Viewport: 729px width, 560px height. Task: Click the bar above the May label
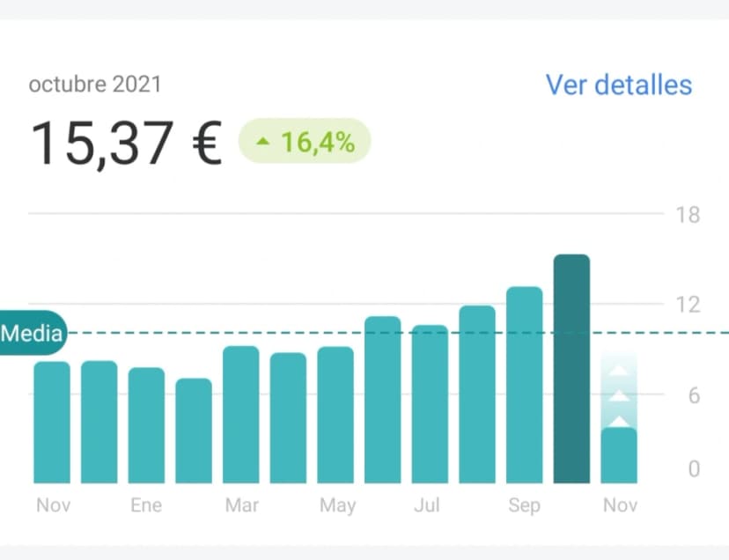[x=335, y=414]
